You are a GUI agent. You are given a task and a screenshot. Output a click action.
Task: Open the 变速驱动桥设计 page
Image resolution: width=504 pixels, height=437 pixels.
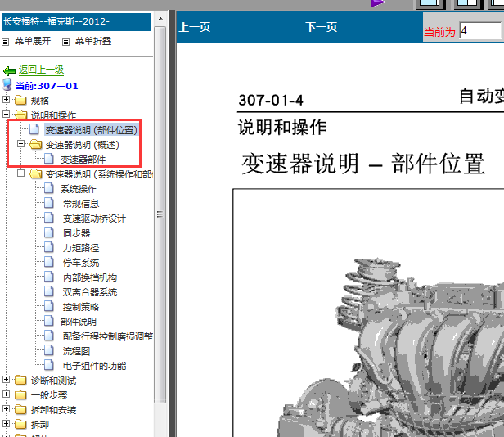point(94,218)
